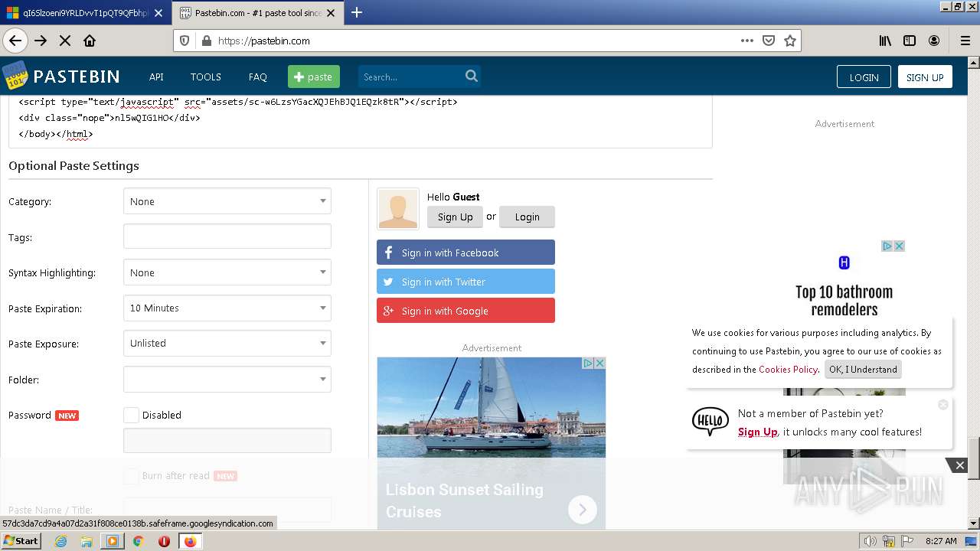Click Login button beside Sign Up

pyautogui.click(x=527, y=217)
